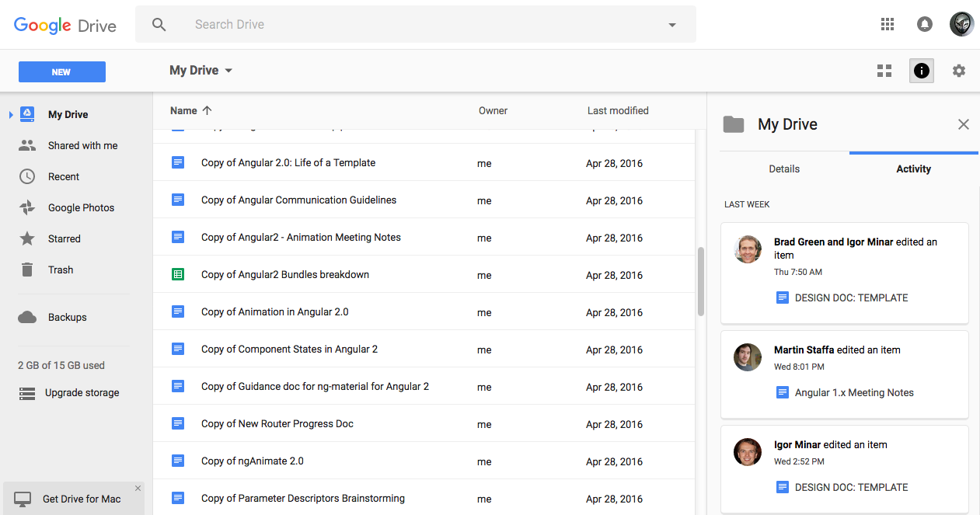980x515 pixels.
Task: Expand the My Drive tree arrow
Action: 11,115
